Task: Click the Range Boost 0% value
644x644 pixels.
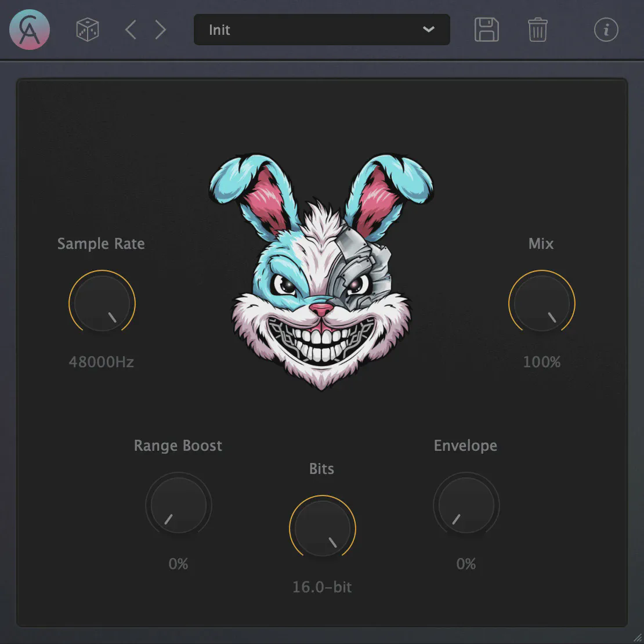Action: click(x=178, y=564)
